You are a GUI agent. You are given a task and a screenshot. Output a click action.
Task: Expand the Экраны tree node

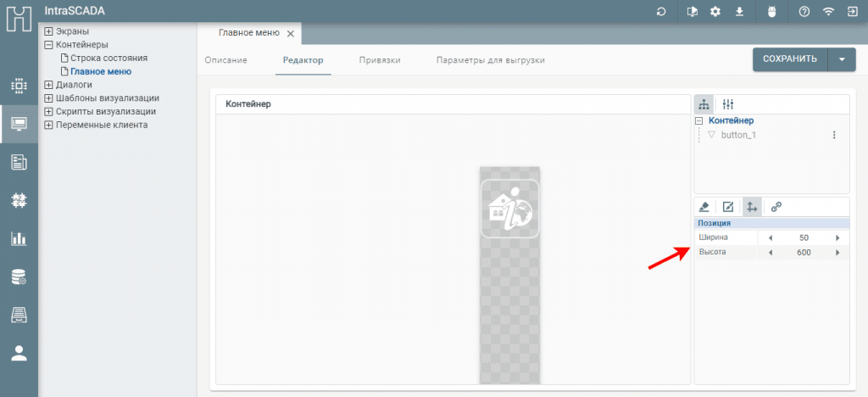click(48, 31)
